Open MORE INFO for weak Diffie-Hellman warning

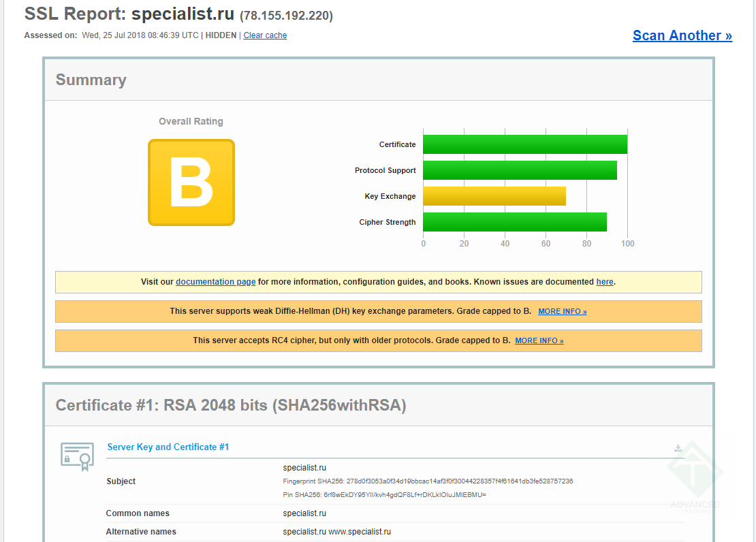pyautogui.click(x=562, y=311)
